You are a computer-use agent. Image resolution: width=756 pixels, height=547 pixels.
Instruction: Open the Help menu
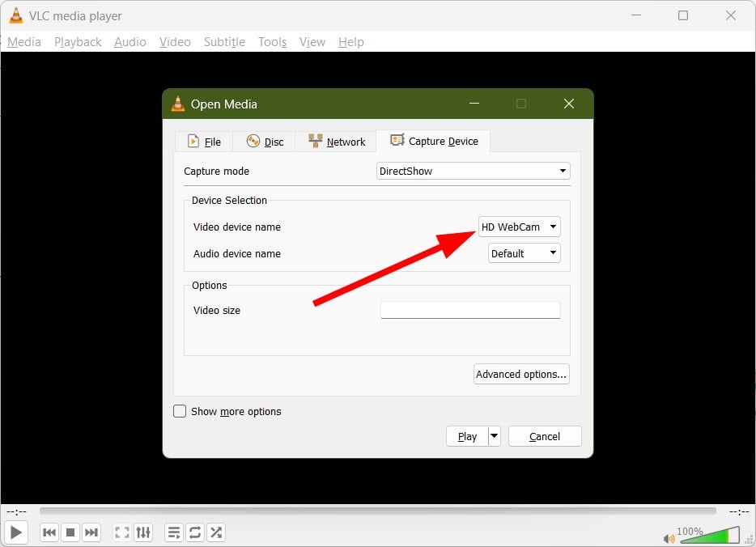(x=351, y=42)
